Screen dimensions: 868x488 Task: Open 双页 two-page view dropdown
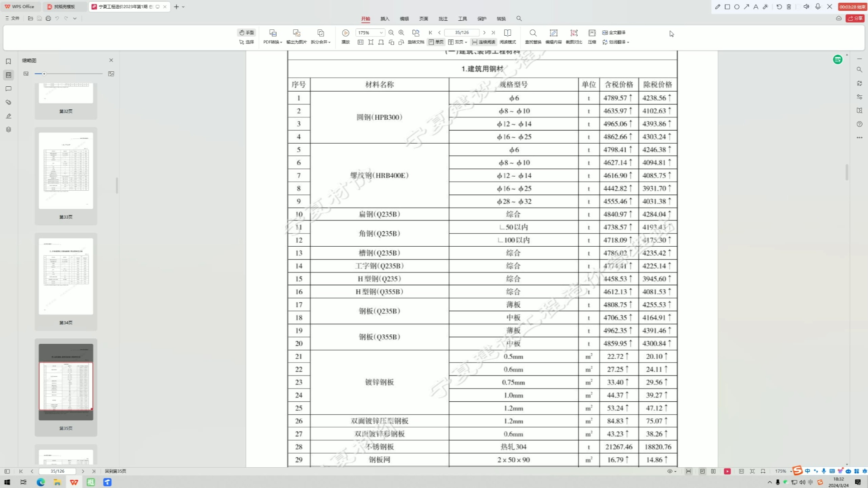pyautogui.click(x=457, y=42)
